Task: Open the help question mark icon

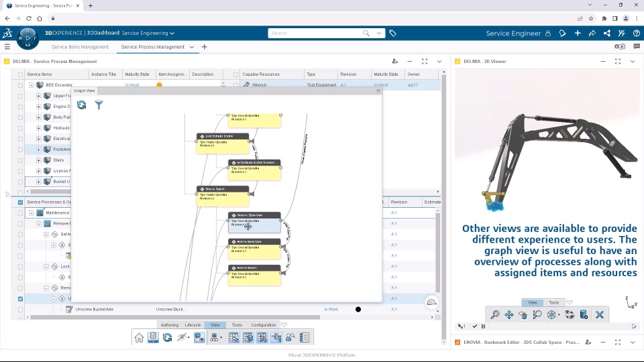Action: click(x=636, y=34)
